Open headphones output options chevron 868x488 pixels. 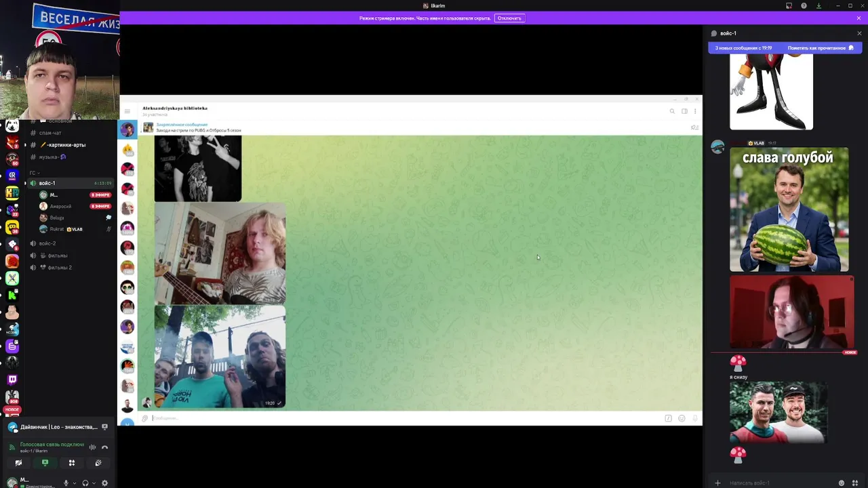[93, 483]
